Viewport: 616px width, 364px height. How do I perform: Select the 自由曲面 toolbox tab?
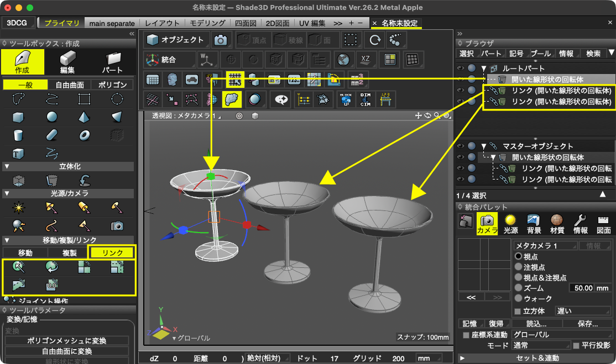coord(70,85)
